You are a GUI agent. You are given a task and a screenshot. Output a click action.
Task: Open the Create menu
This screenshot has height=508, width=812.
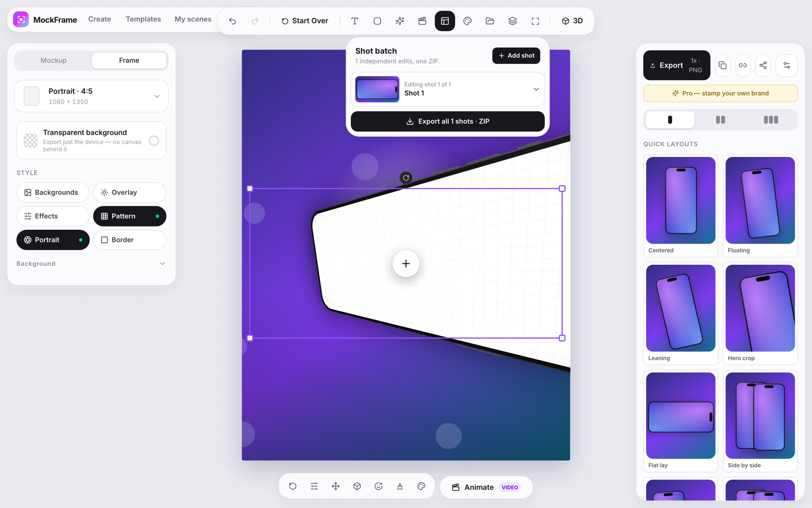click(x=99, y=19)
